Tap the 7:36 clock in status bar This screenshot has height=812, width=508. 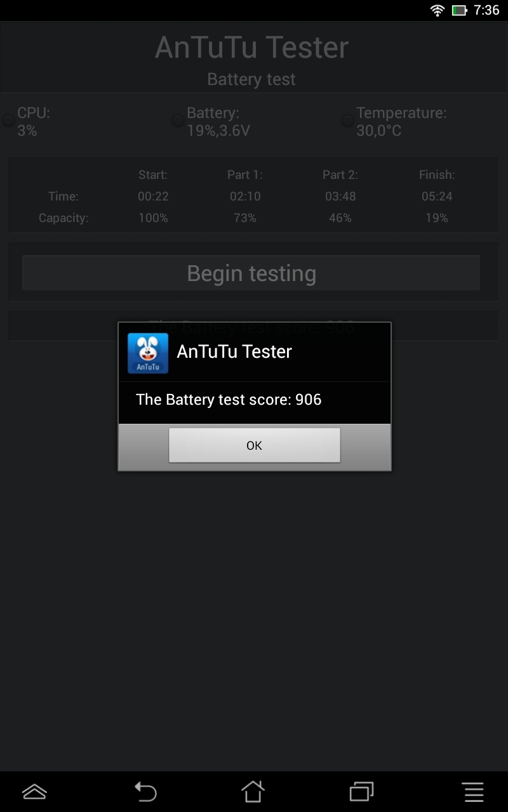tap(486, 10)
